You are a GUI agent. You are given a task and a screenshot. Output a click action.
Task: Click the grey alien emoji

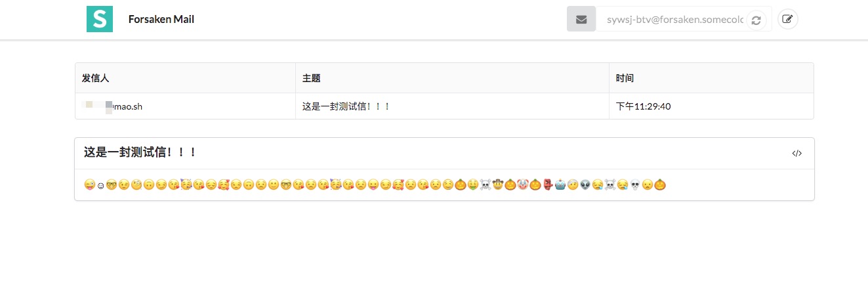click(x=585, y=185)
